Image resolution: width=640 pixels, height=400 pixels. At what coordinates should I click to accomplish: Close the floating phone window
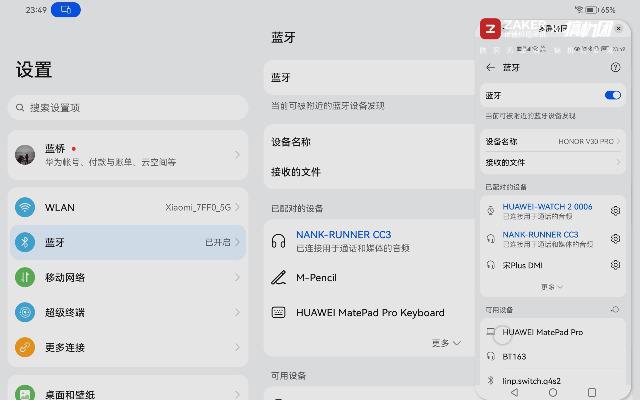pyautogui.click(x=618, y=29)
